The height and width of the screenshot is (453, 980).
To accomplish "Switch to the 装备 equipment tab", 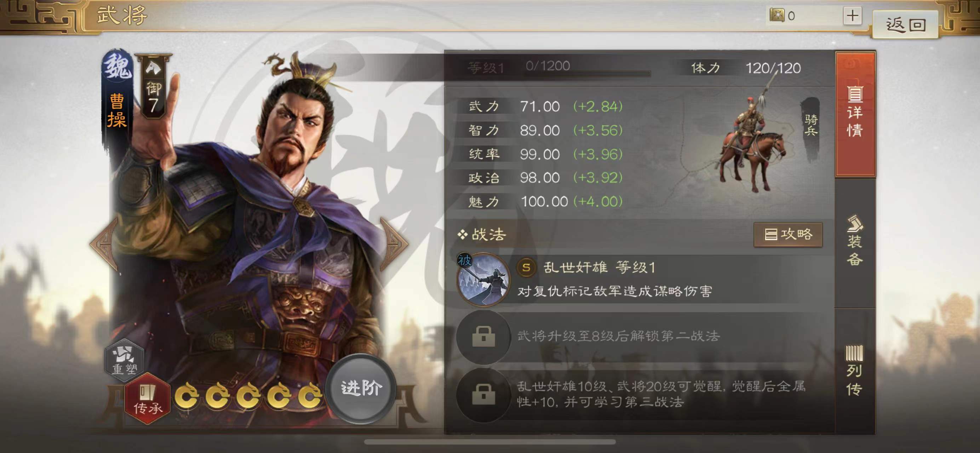I will coord(855,241).
